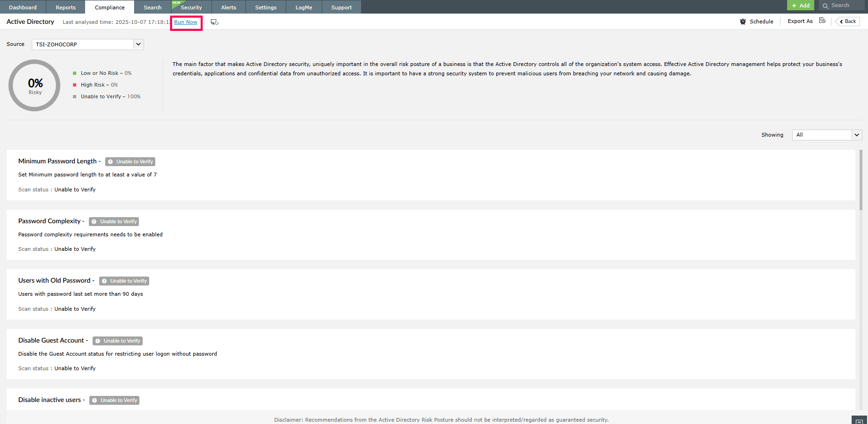This screenshot has width=868, height=424.
Task: Click the Unable to Verify badge on Disable inactive users
Action: coord(114,400)
